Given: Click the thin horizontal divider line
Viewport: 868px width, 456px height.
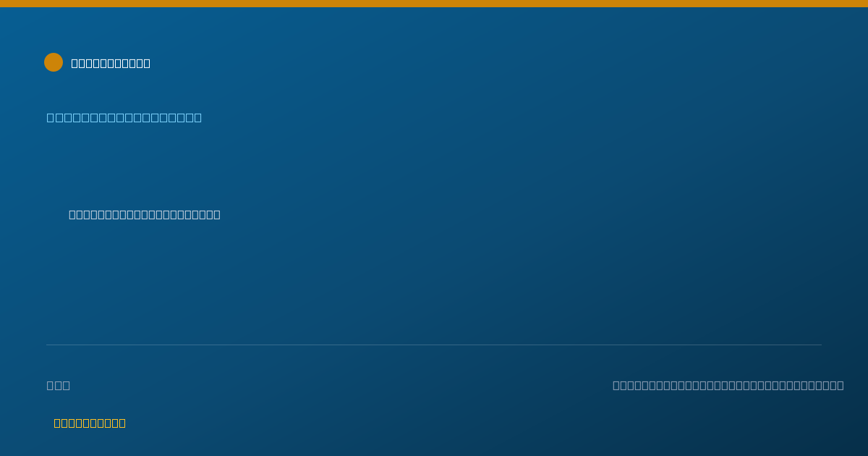Looking at the screenshot, I should tap(434, 345).
